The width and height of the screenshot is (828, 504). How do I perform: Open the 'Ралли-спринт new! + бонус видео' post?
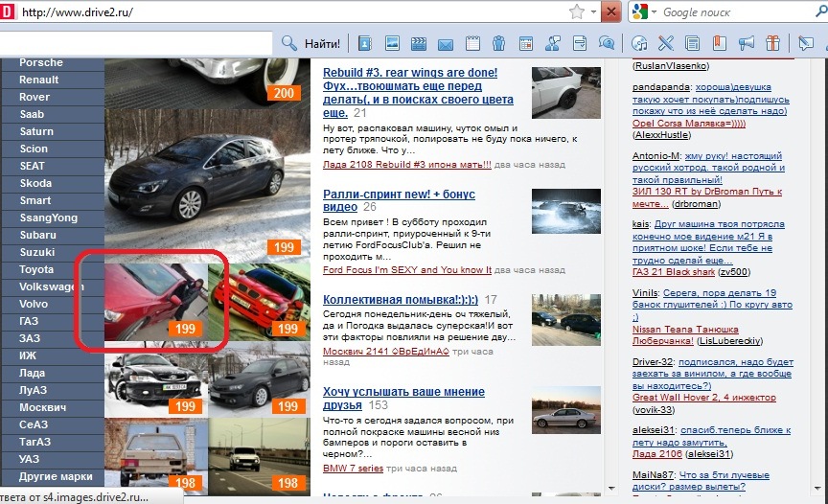pyautogui.click(x=399, y=200)
